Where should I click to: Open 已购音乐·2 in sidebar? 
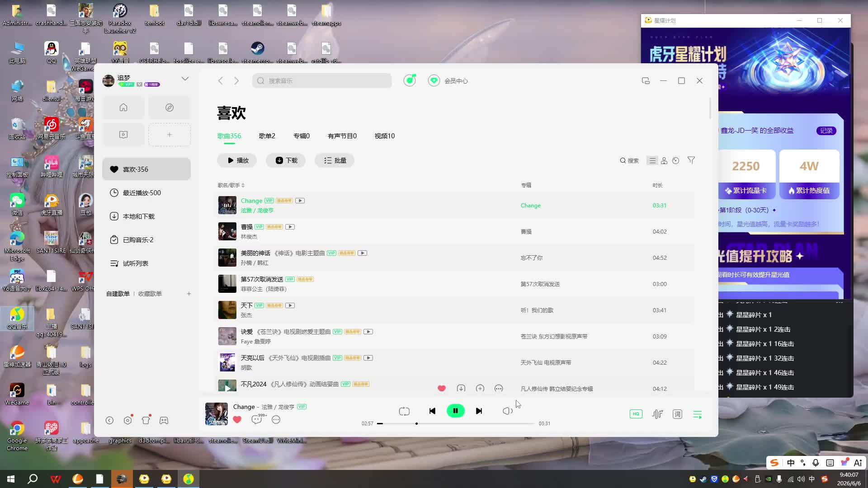(x=146, y=240)
